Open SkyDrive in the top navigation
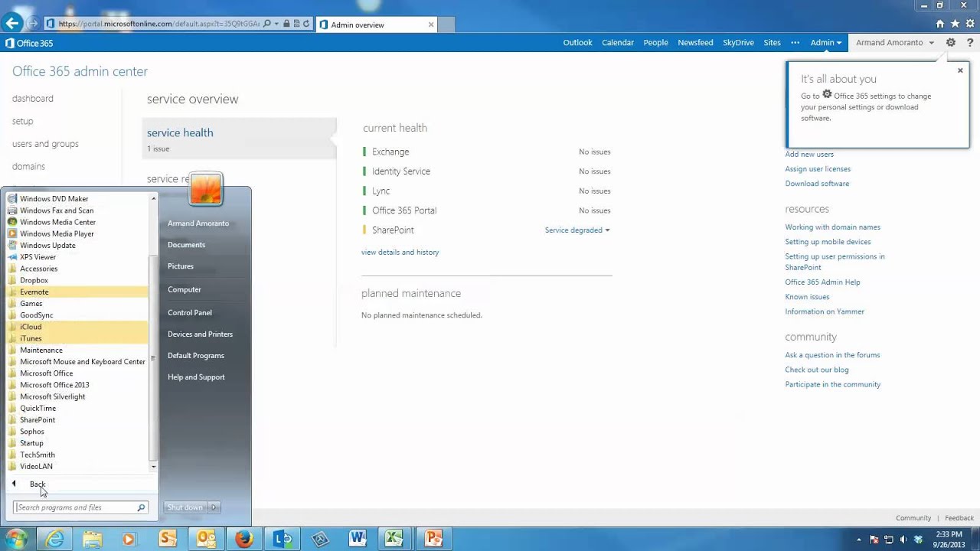This screenshot has width=980, height=551. (x=738, y=43)
